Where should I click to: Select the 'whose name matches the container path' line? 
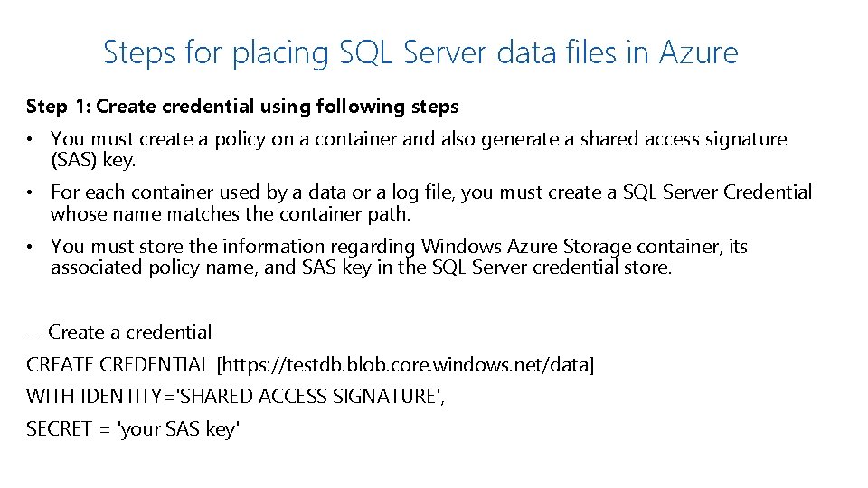[231, 213]
